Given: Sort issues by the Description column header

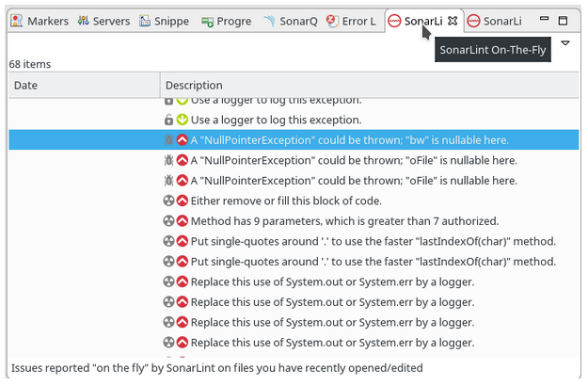Looking at the screenshot, I should 370,85.
